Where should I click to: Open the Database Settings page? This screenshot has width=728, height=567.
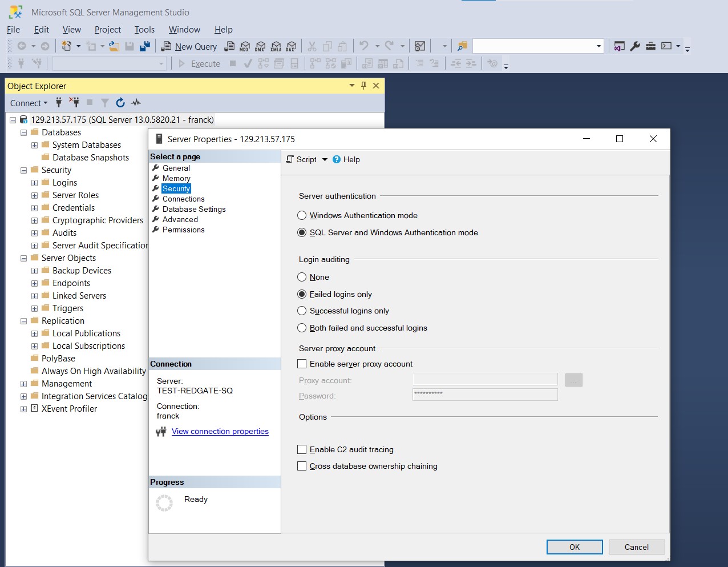[x=194, y=209]
